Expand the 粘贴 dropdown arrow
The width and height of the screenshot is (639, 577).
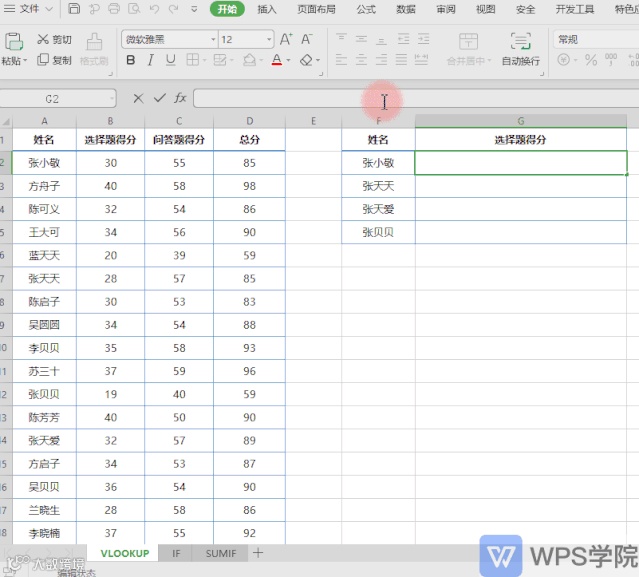coord(25,61)
